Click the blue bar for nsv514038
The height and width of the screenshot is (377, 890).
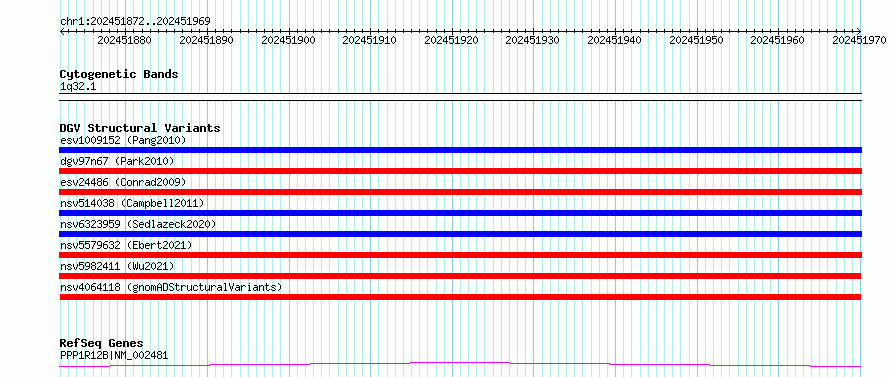460,213
